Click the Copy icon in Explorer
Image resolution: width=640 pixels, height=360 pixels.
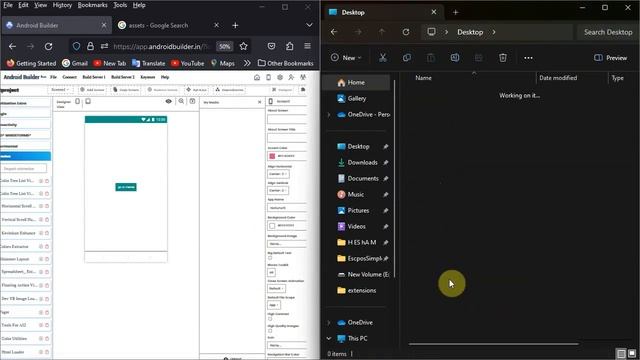pos(407,58)
